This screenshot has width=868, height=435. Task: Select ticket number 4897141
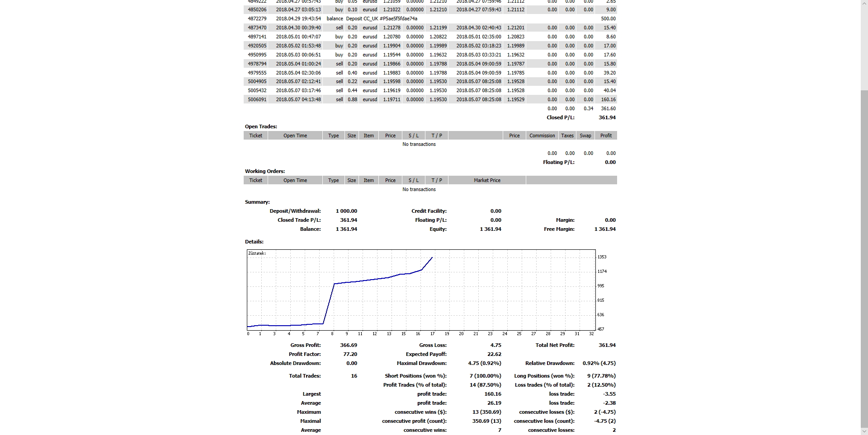tap(257, 37)
